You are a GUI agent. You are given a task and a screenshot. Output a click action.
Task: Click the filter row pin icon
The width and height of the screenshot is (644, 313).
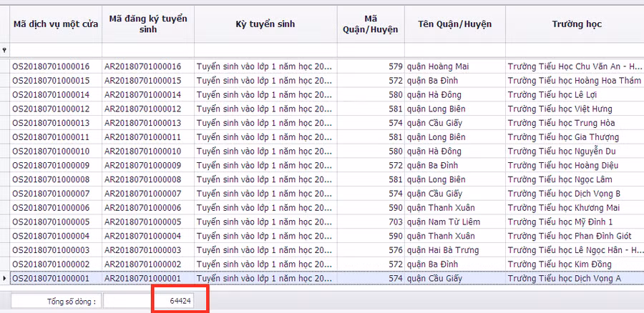pos(5,50)
